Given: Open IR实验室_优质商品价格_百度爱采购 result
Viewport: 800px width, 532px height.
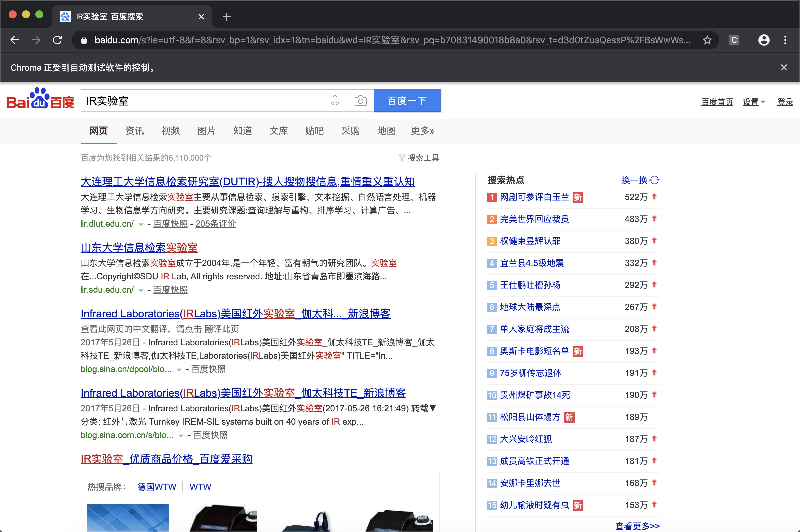Looking at the screenshot, I should coord(167,459).
